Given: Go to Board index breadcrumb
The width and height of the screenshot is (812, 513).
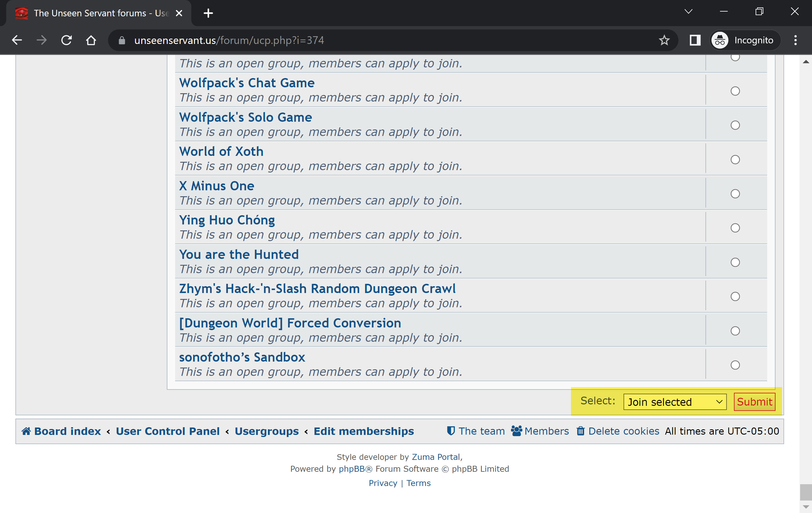Looking at the screenshot, I should point(67,431).
